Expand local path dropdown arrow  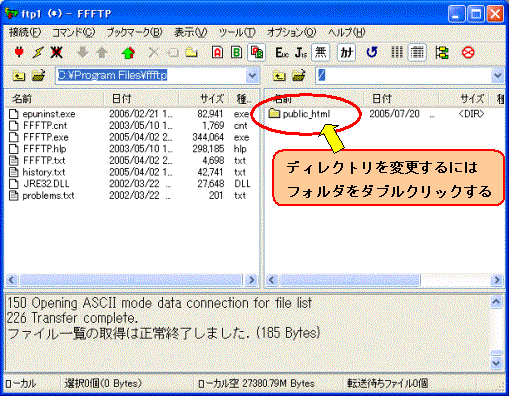[252, 76]
